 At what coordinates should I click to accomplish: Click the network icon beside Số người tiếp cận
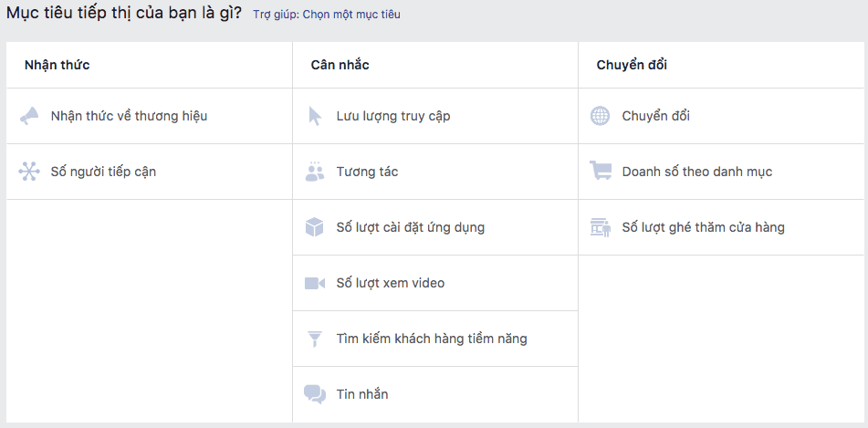29,172
